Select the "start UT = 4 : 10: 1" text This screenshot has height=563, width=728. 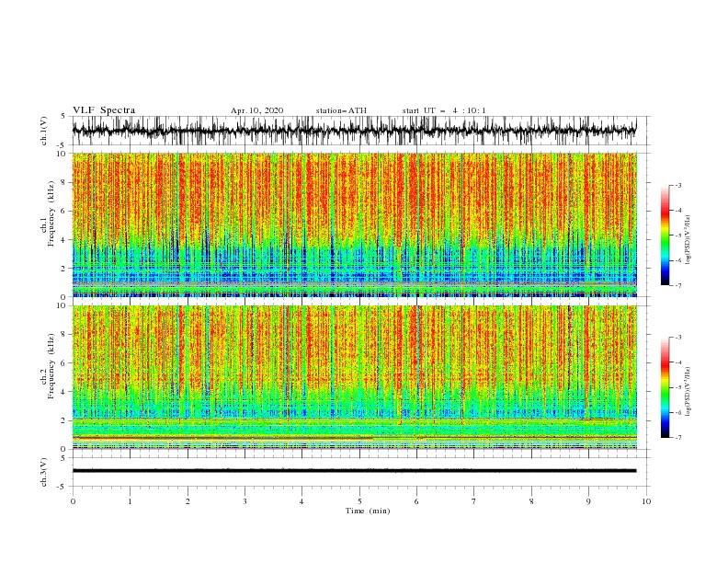pyautogui.click(x=444, y=110)
